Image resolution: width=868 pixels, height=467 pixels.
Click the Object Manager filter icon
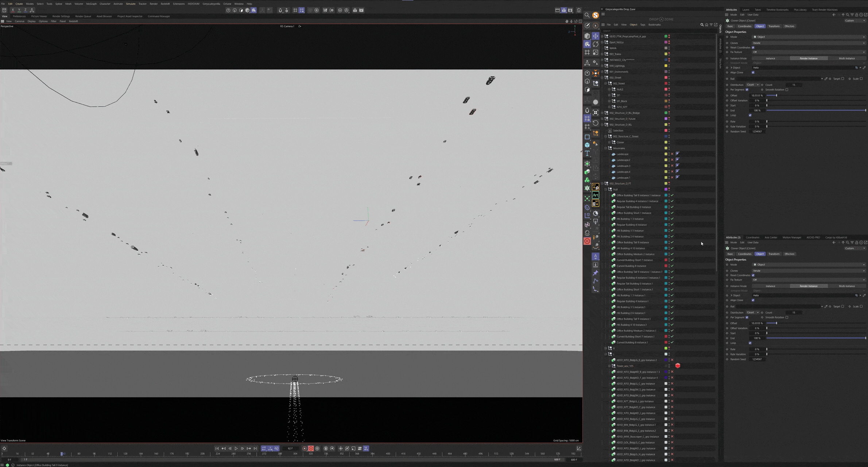711,25
